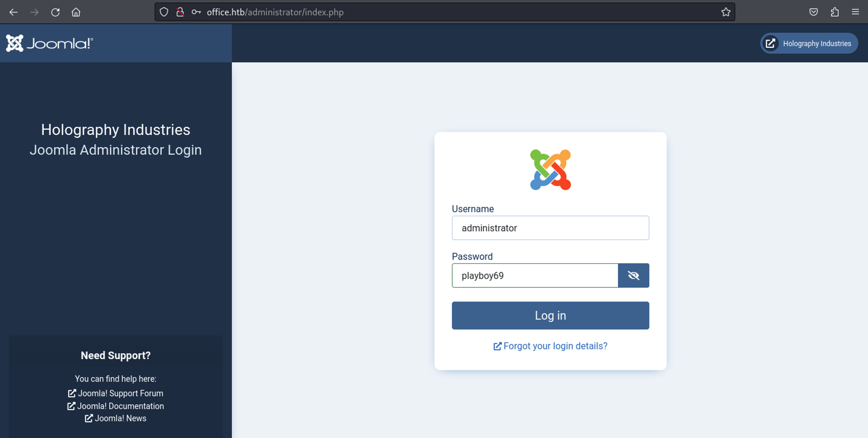The image size is (868, 438).
Task: Save page to Pocket
Action: coord(814,12)
